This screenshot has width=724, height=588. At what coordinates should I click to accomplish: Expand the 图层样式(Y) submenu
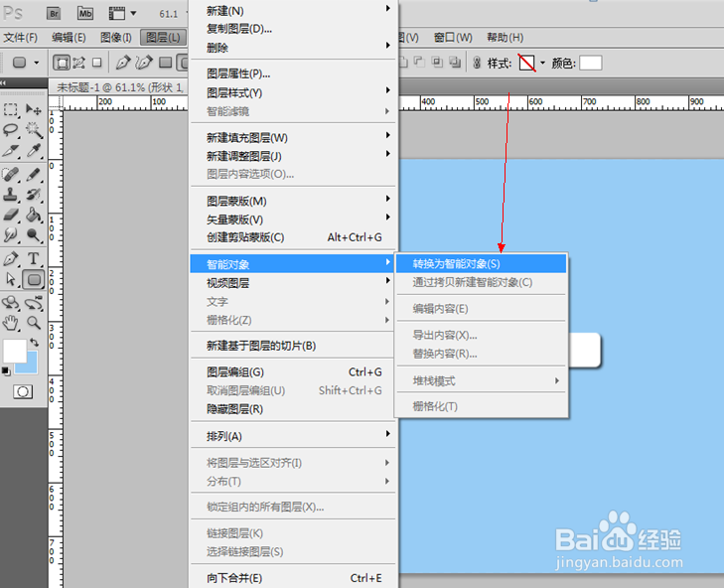[x=294, y=92]
